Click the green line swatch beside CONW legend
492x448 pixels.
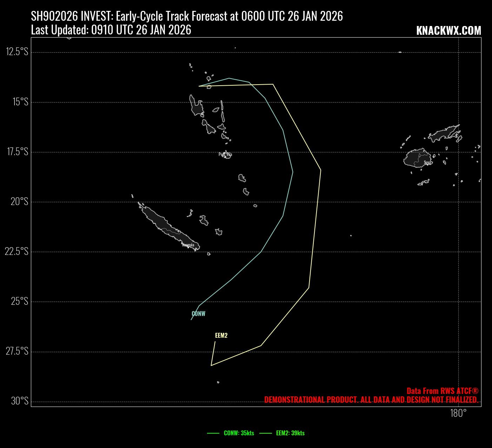click(213, 433)
